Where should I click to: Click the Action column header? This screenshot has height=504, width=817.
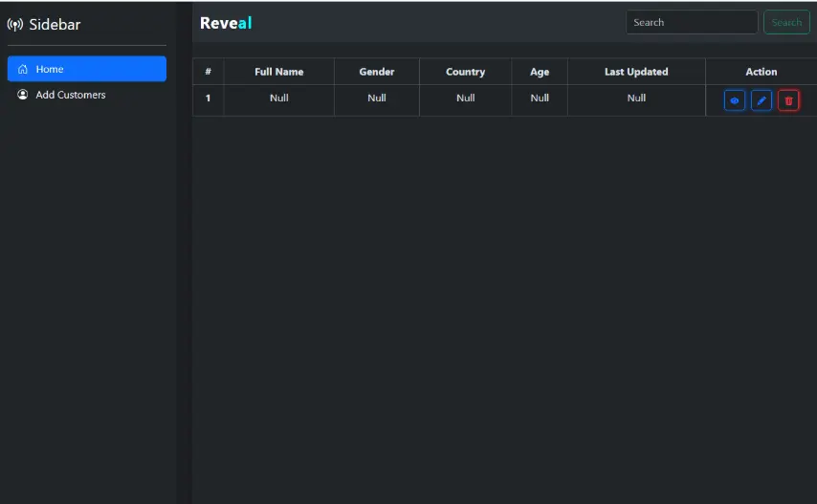[x=761, y=72]
